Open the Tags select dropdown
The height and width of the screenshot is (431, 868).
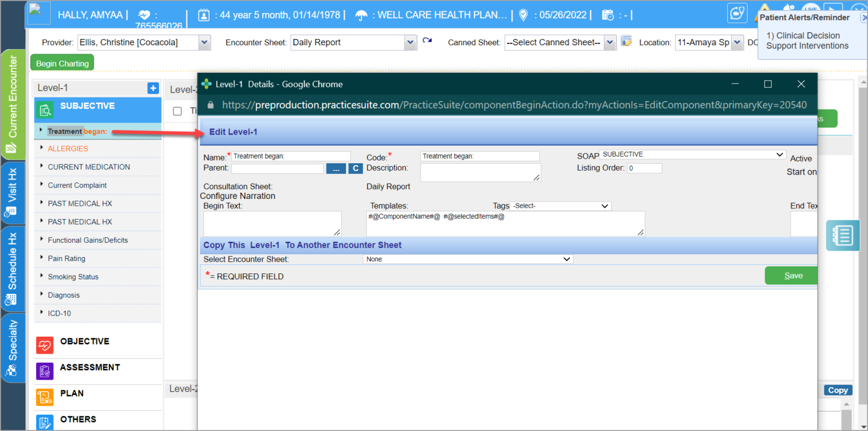(560, 206)
